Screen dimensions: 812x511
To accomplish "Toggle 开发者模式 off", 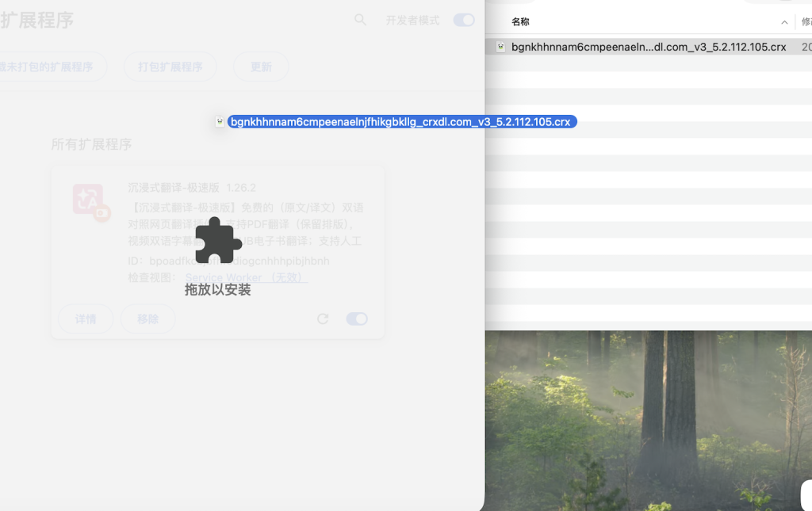I will (x=463, y=20).
